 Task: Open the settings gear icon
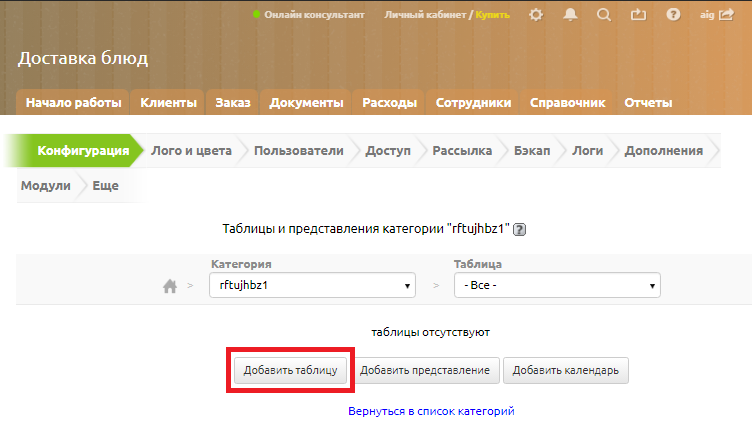[536, 15]
